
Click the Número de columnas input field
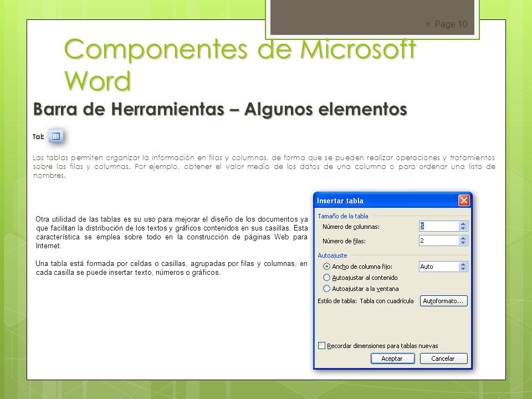(x=439, y=226)
